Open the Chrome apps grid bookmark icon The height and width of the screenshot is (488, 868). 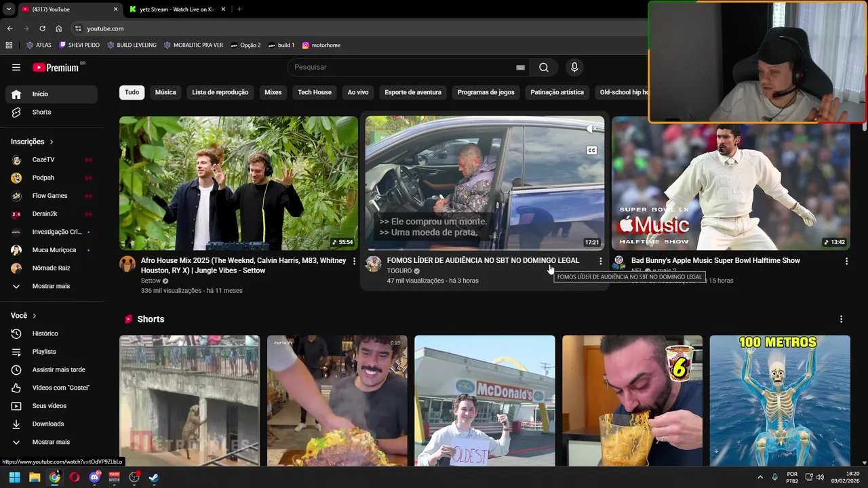pos(9,45)
